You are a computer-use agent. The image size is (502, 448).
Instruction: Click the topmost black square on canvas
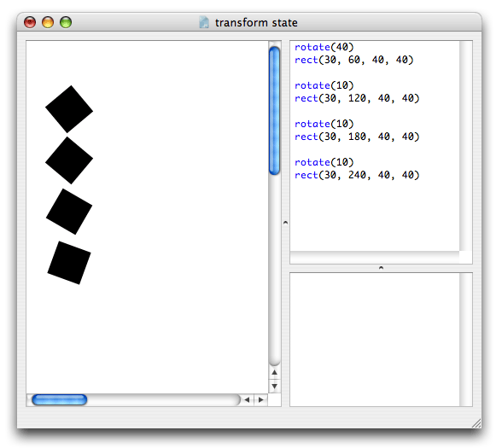[69, 109]
